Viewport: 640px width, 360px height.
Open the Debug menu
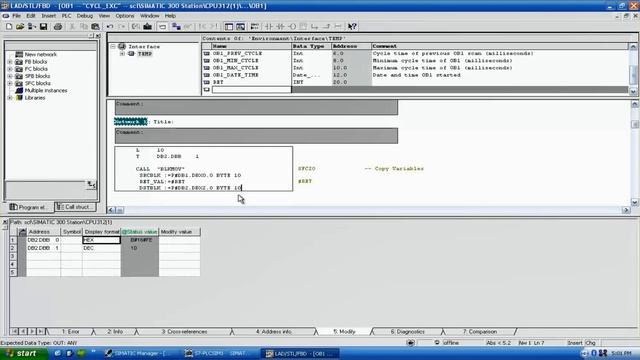(x=85, y=16)
